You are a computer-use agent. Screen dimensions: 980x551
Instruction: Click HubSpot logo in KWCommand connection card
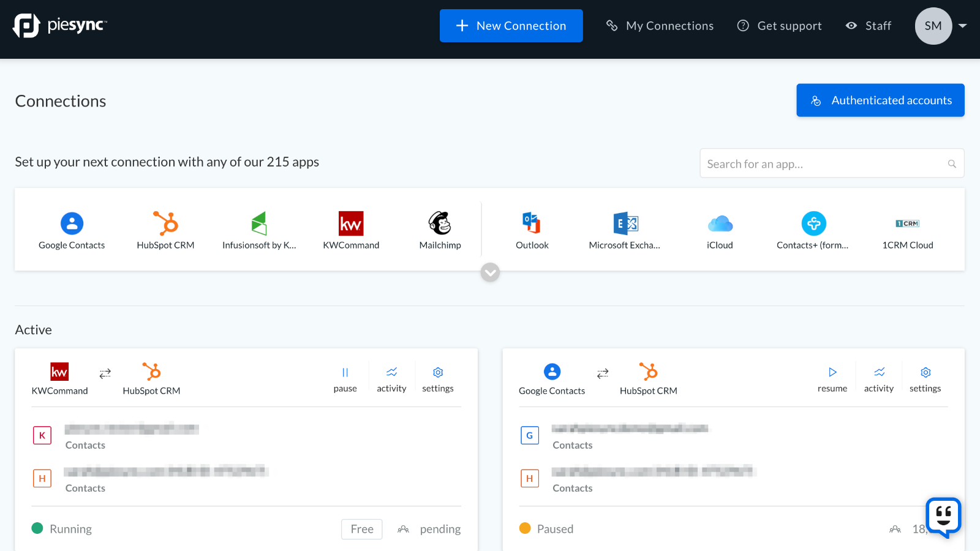coord(151,372)
